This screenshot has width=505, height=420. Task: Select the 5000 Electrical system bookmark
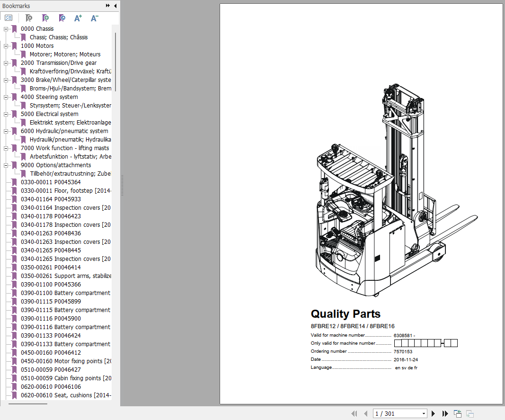click(x=50, y=114)
